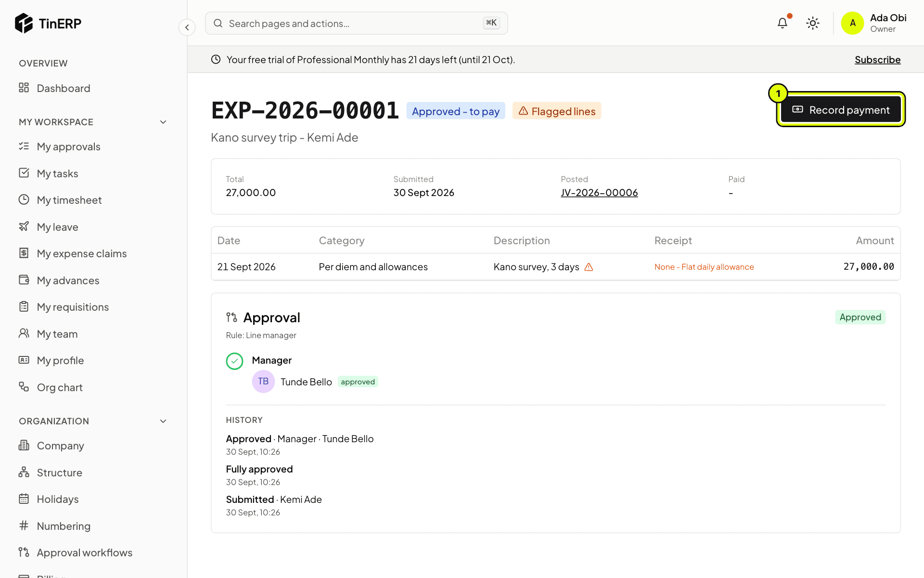This screenshot has width=924, height=578.
Task: Click the Submitted date 30 Sept 2026
Action: pyautogui.click(x=423, y=193)
